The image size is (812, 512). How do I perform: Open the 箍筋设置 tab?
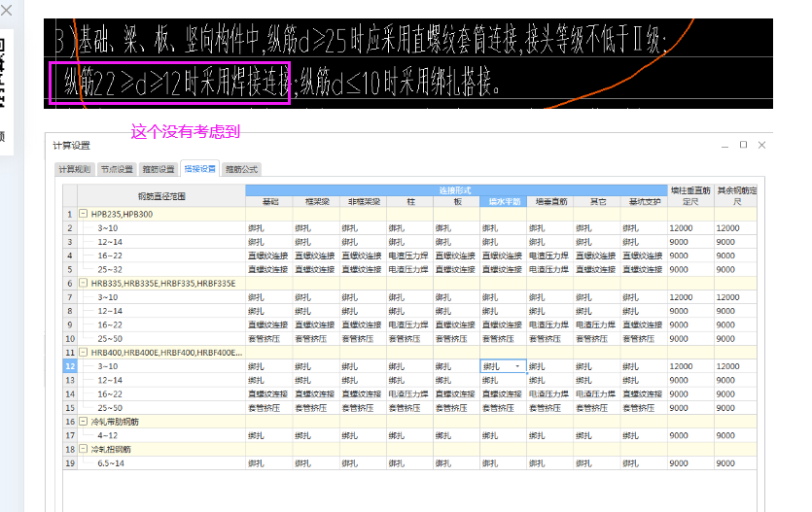click(x=159, y=169)
